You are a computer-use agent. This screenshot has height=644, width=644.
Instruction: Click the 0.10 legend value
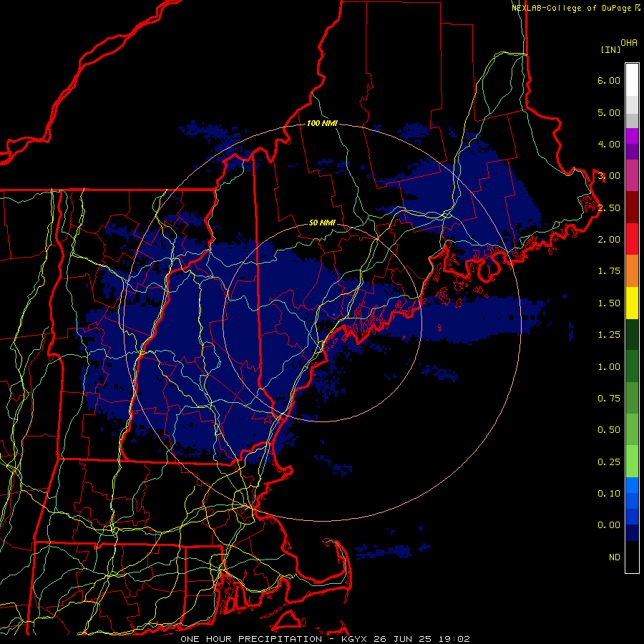[609, 494]
